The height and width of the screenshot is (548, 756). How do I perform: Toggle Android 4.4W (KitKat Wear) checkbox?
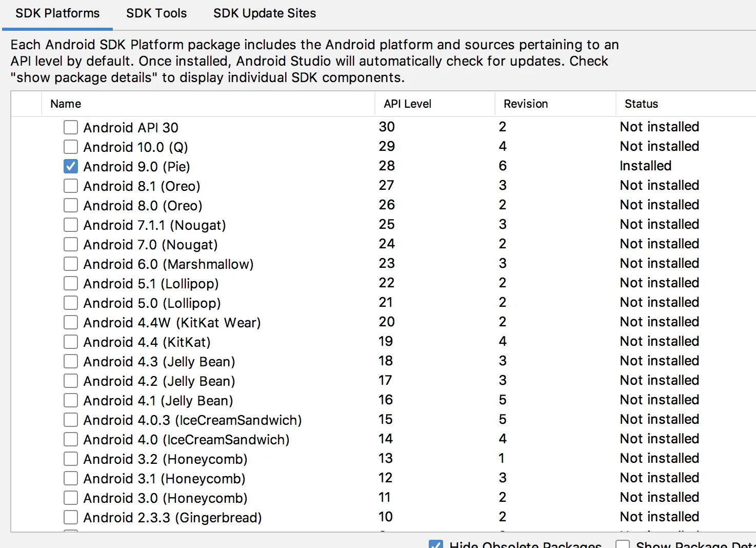(71, 322)
